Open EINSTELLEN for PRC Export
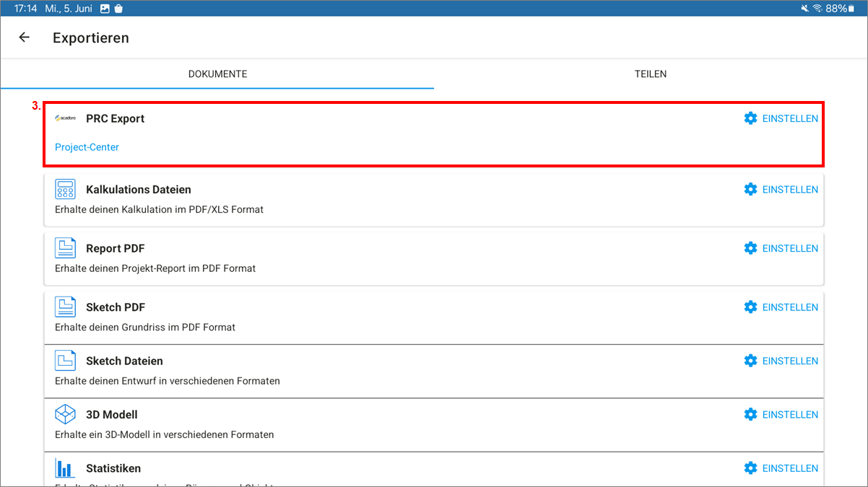Image resolution: width=868 pixels, height=487 pixels. [x=781, y=118]
